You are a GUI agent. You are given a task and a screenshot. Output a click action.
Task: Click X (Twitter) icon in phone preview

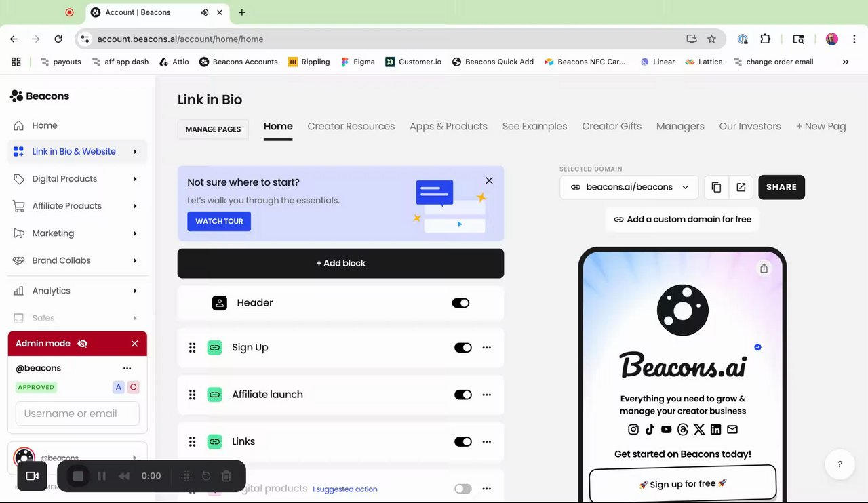(x=699, y=429)
